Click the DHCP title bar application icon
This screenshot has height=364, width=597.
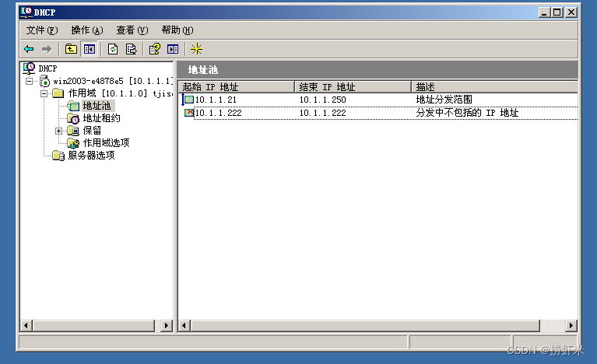click(x=26, y=12)
